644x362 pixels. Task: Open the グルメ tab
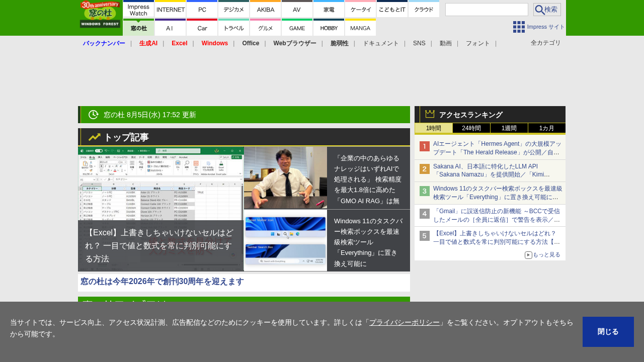266,28
